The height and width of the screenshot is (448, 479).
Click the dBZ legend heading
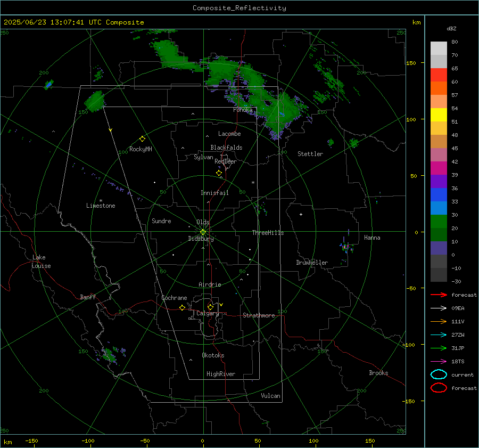click(x=451, y=29)
